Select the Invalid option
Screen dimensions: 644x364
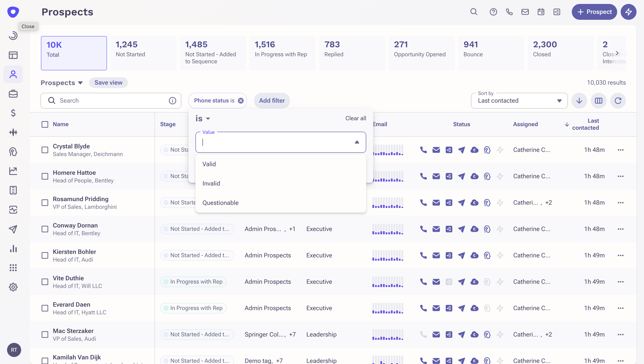tap(211, 183)
